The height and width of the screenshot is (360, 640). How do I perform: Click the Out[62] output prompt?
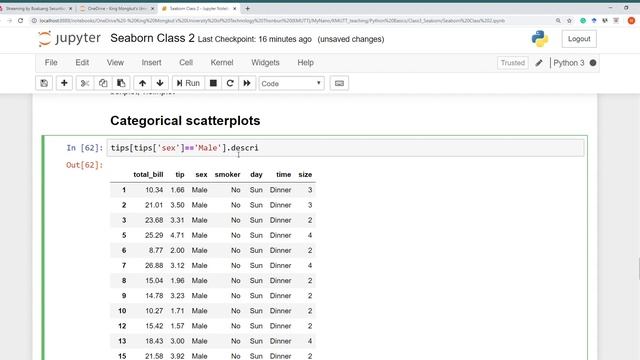click(x=84, y=165)
